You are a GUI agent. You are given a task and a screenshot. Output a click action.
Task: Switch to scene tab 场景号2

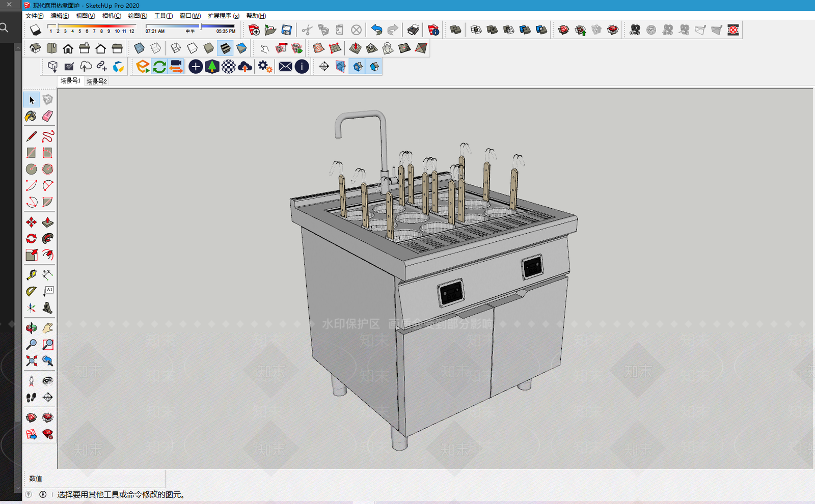[97, 81]
